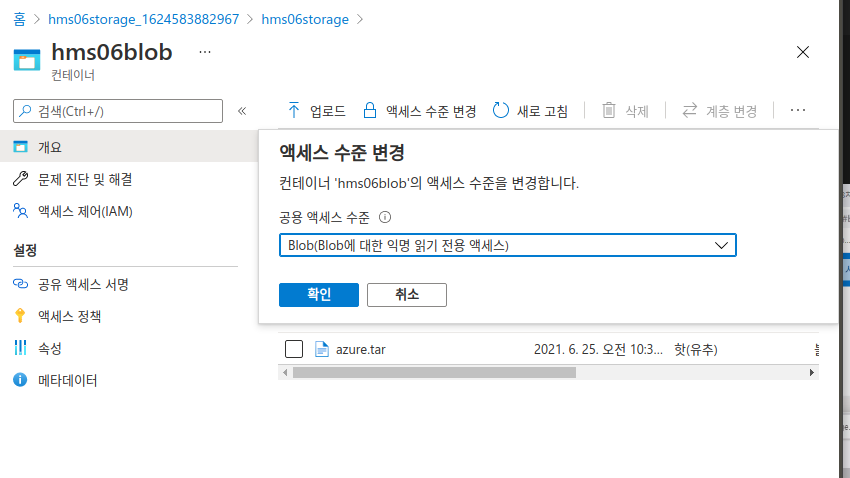Click the access policy key icon
Image resolution: width=850 pixels, height=478 pixels.
[x=20, y=316]
